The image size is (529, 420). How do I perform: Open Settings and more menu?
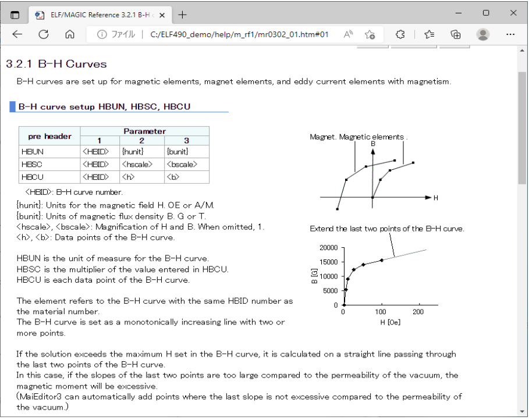pyautogui.click(x=510, y=34)
